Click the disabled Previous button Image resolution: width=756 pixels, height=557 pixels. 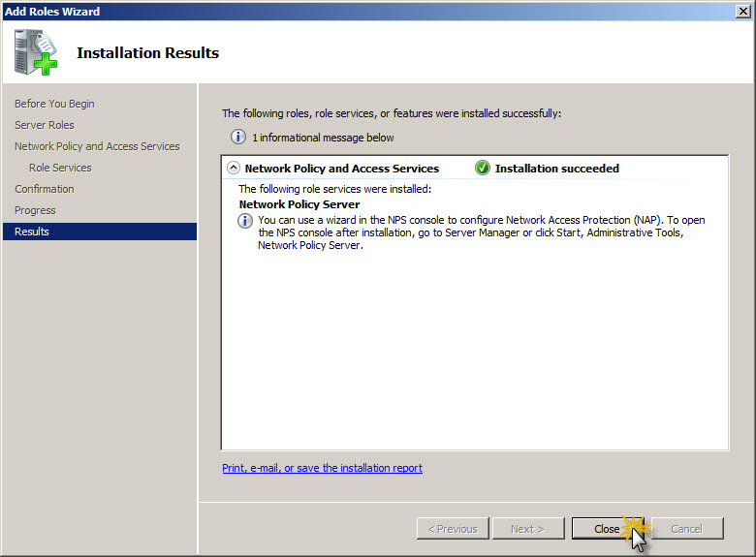(x=453, y=529)
